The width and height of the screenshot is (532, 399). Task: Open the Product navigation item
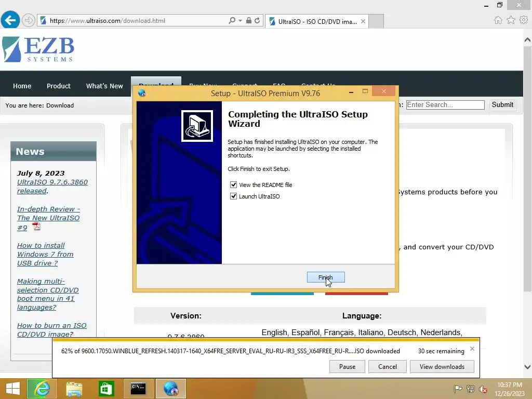pyautogui.click(x=59, y=86)
